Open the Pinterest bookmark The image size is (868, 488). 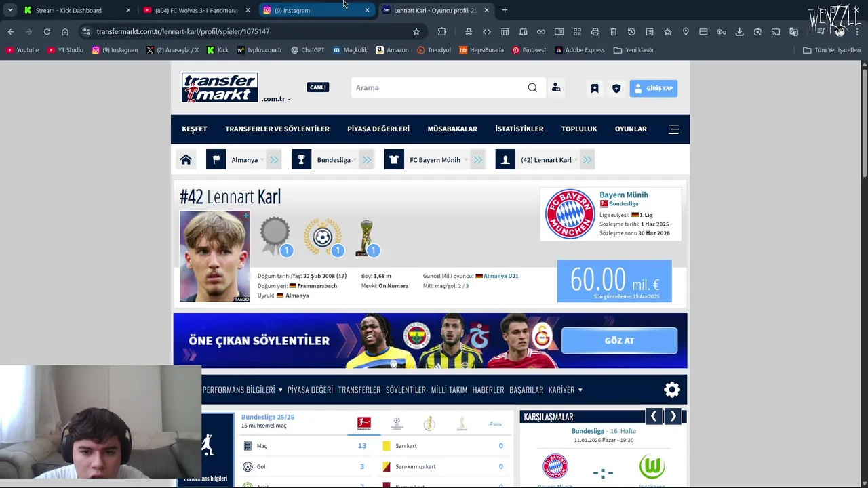[529, 49]
